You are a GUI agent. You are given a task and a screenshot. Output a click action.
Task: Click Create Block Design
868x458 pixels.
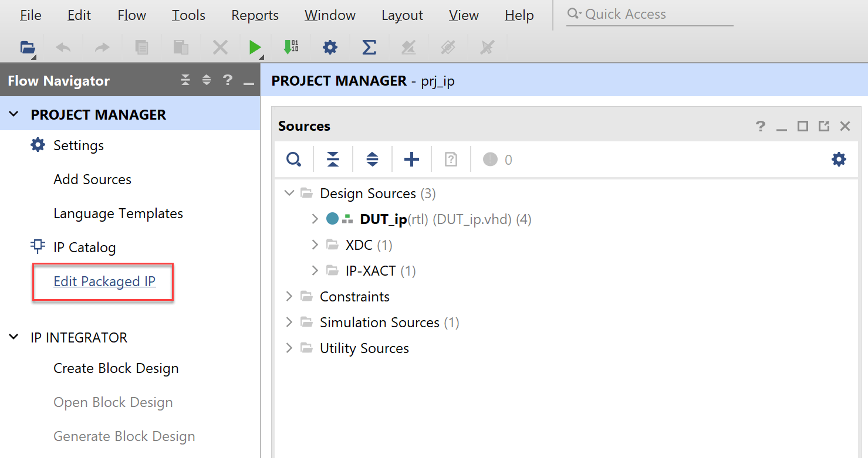pyautogui.click(x=116, y=368)
